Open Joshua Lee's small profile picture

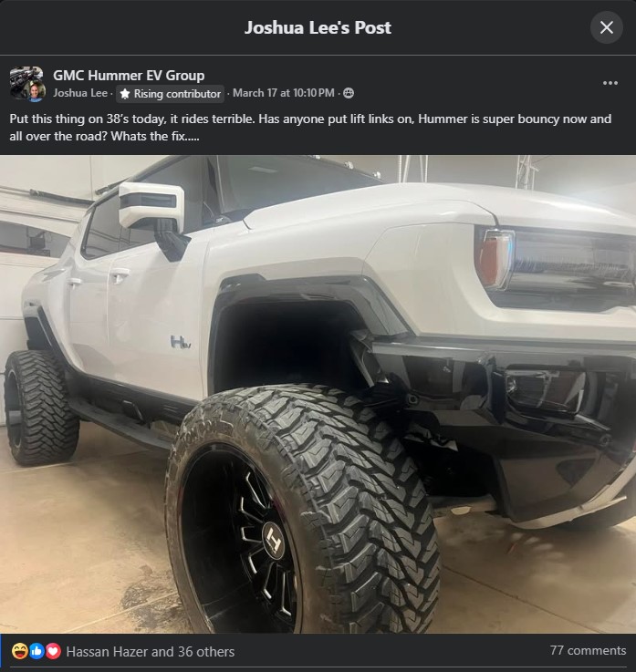click(36, 92)
